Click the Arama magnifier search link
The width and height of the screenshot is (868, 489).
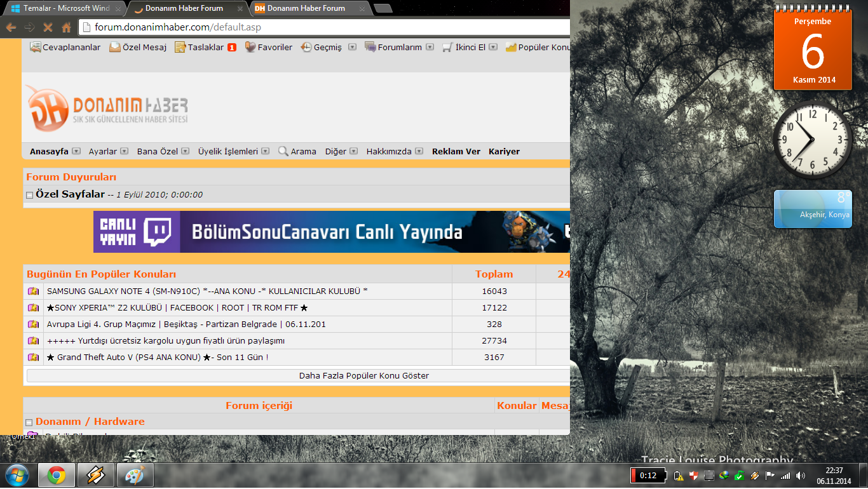click(297, 151)
